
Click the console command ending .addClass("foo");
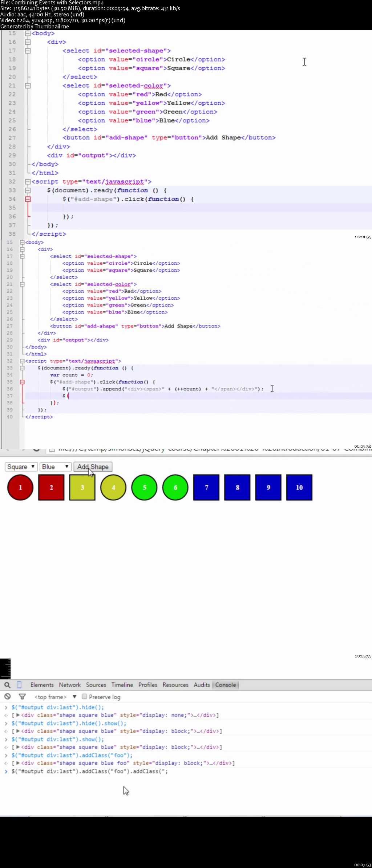tap(72, 755)
